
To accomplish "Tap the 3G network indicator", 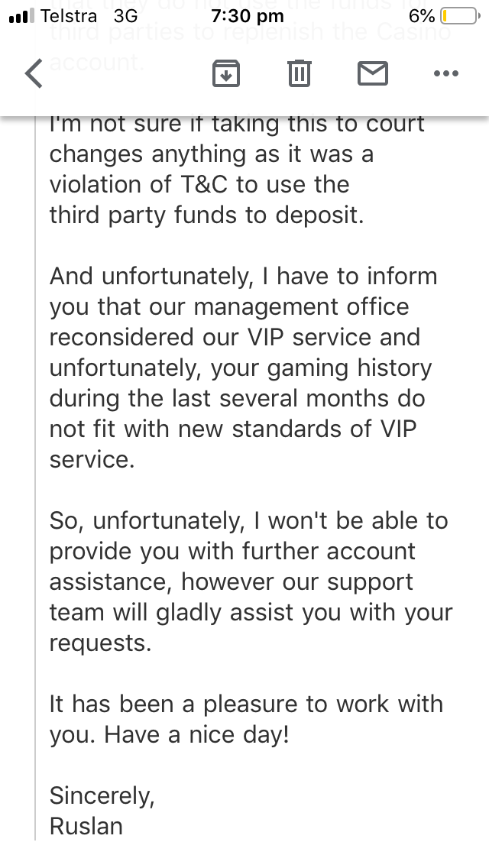I will point(126,16).
